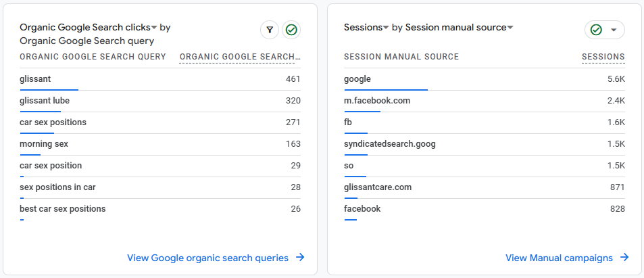Open View Manual campaigns link
The image size is (644, 278).
pos(559,258)
